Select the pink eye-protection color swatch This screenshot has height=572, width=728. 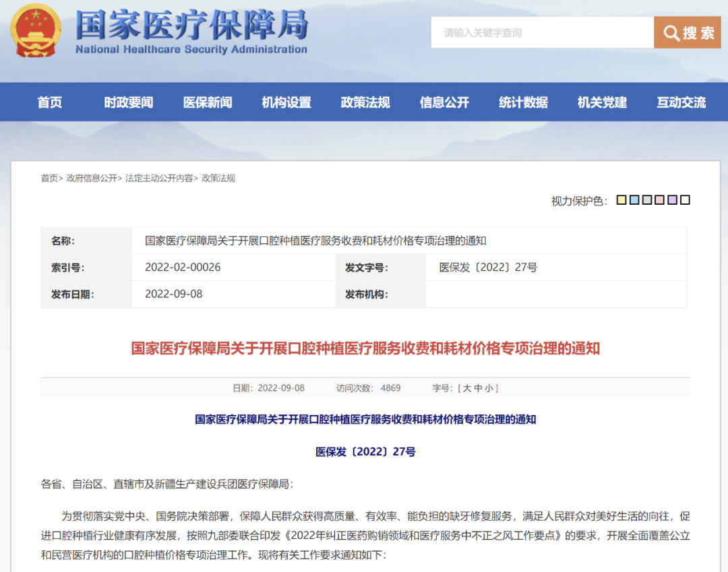pyautogui.click(x=660, y=200)
